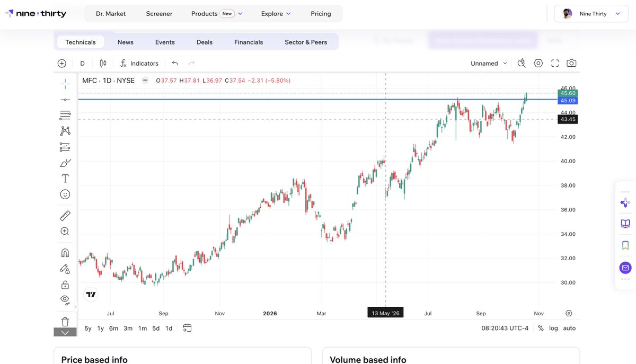Viewport: 636px width, 364px height.
Task: Switch to the Technicals tab
Action: coord(81,42)
